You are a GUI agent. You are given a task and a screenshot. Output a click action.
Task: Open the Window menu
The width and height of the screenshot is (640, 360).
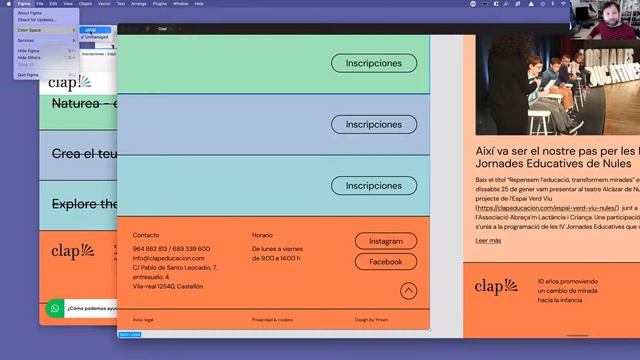[x=180, y=4]
